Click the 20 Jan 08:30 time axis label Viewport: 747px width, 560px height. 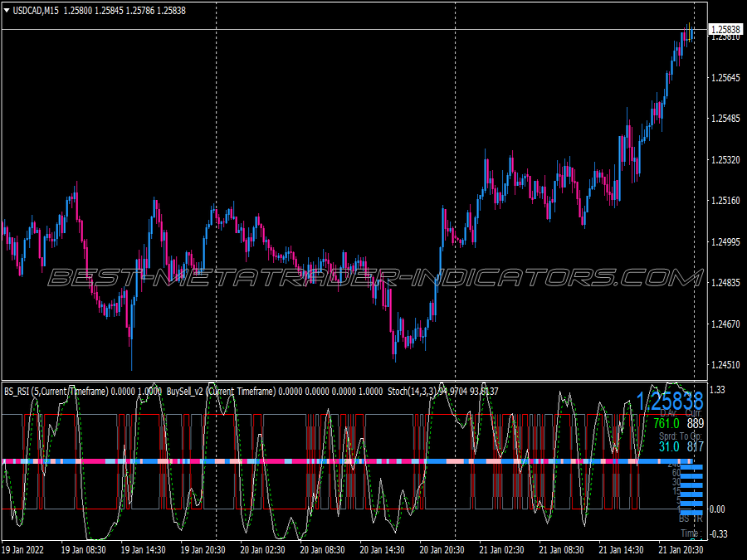(322, 549)
